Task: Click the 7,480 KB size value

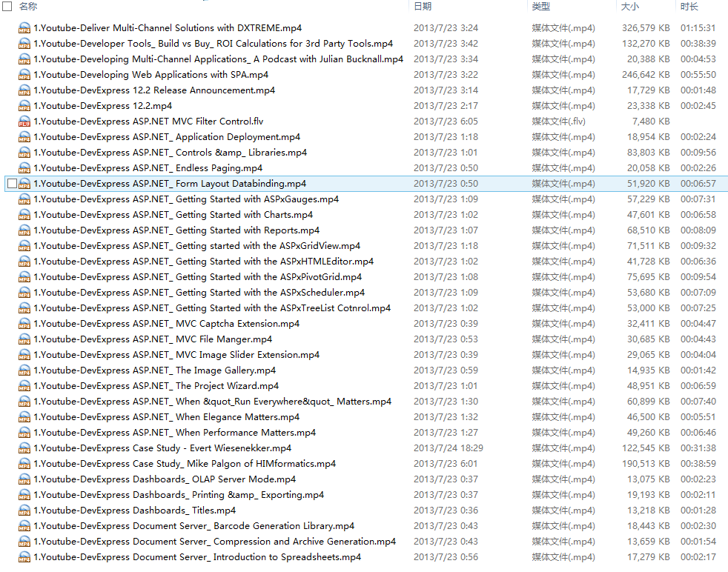Action: click(651, 122)
